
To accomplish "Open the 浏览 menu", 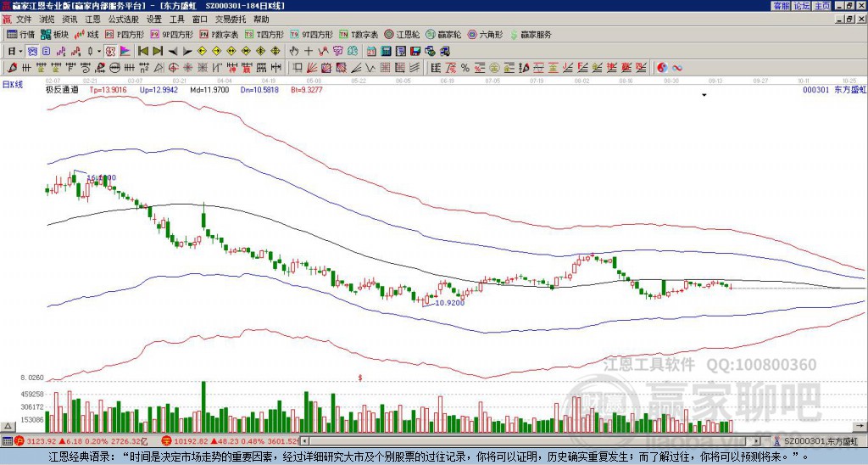I will [x=47, y=20].
